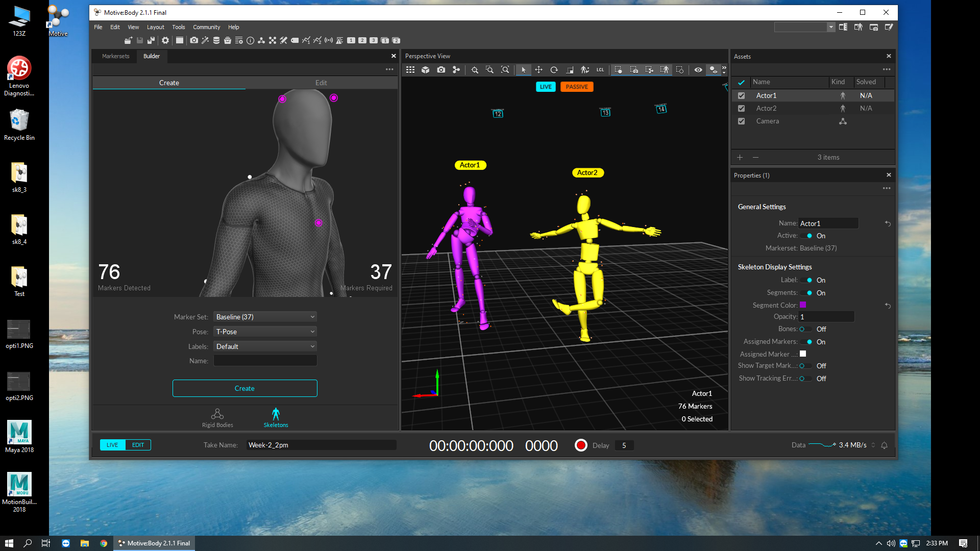Select Rigid Bodies builder type
Viewport: 980px width, 551px height.
point(217,417)
